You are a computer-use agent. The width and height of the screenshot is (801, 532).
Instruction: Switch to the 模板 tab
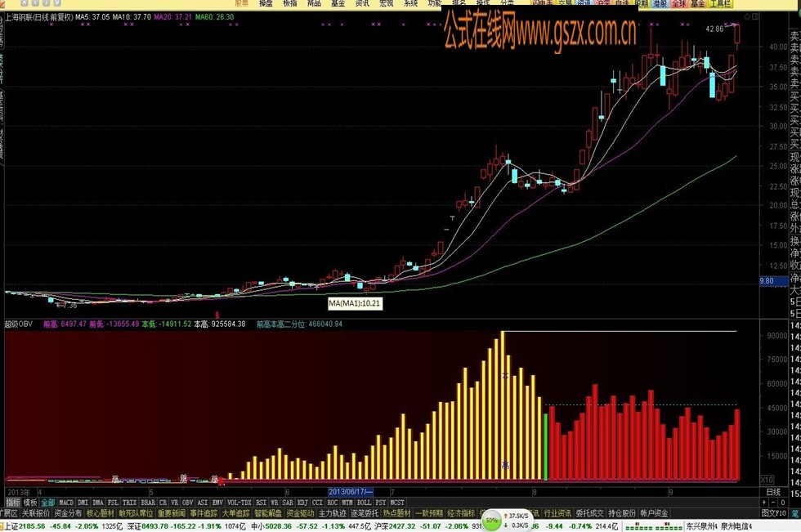30,503
